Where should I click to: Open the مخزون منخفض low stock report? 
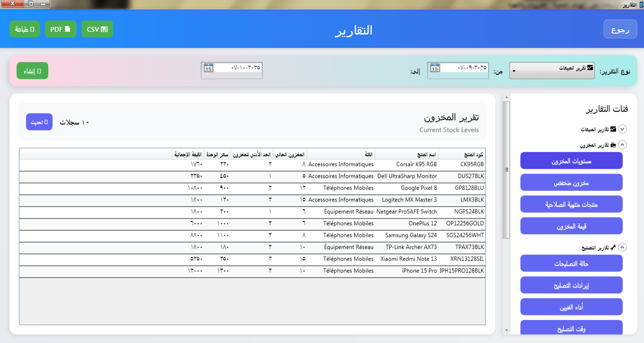[x=571, y=183]
